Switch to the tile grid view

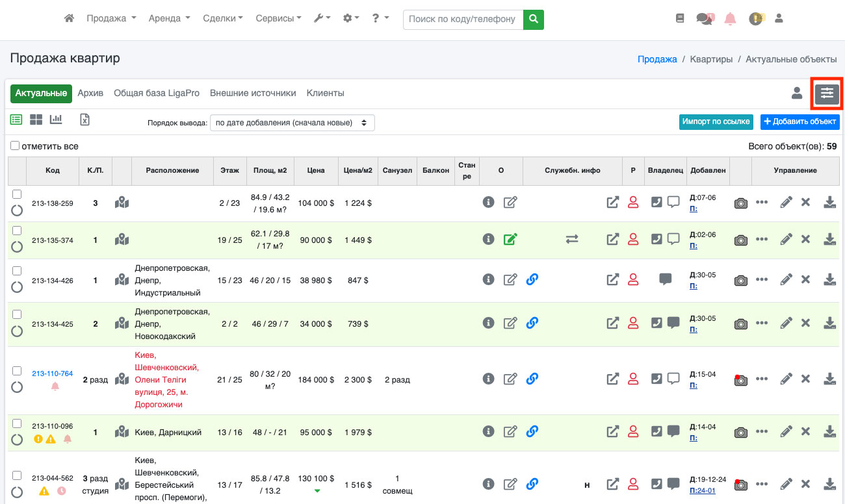point(36,120)
